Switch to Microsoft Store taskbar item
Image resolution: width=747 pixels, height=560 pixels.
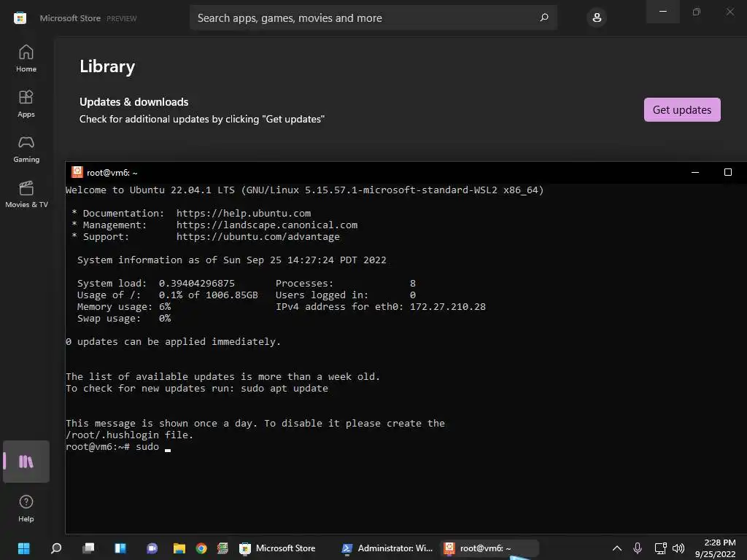tap(278, 548)
